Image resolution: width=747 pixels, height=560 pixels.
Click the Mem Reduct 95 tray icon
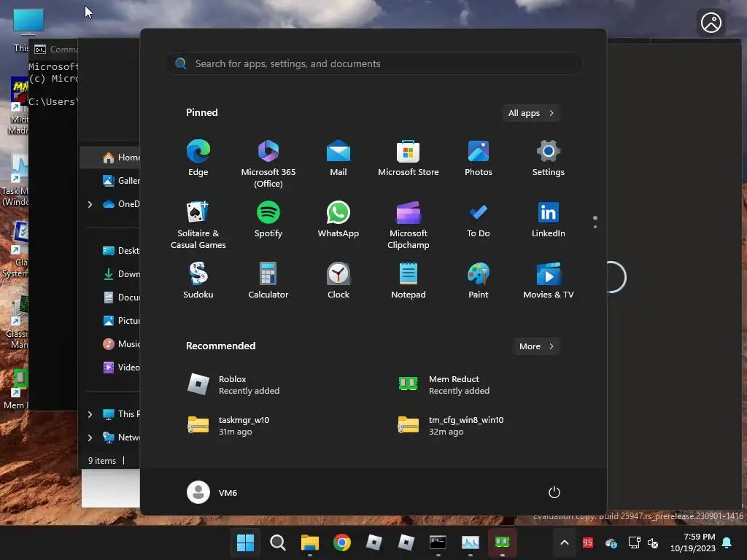coord(588,542)
